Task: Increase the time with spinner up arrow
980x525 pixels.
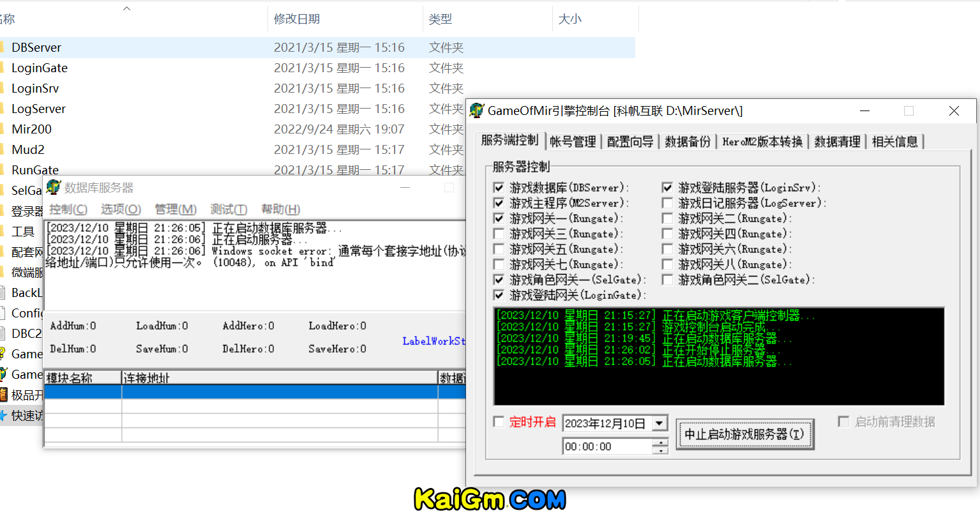Action: pos(660,442)
